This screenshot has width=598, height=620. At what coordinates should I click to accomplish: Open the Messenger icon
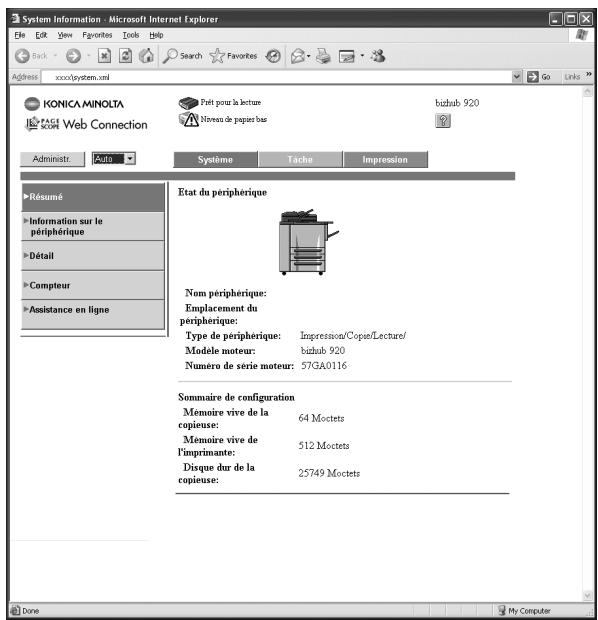pyautogui.click(x=378, y=56)
